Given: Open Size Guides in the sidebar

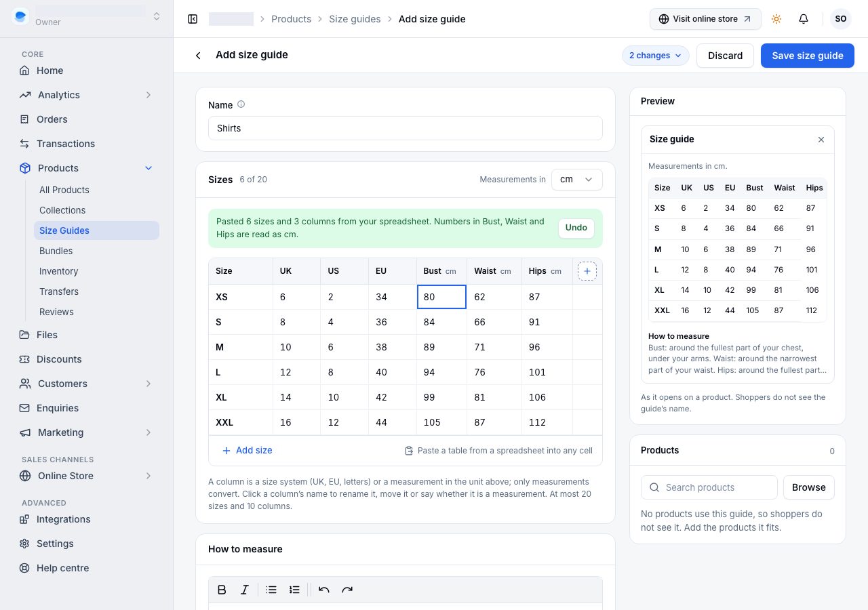Looking at the screenshot, I should pos(96,230).
